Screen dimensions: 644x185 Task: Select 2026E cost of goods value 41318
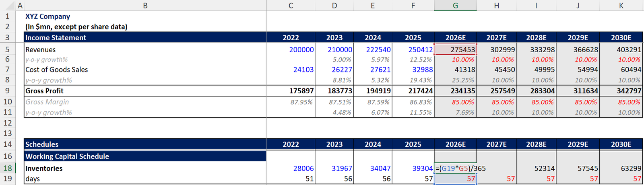point(455,70)
